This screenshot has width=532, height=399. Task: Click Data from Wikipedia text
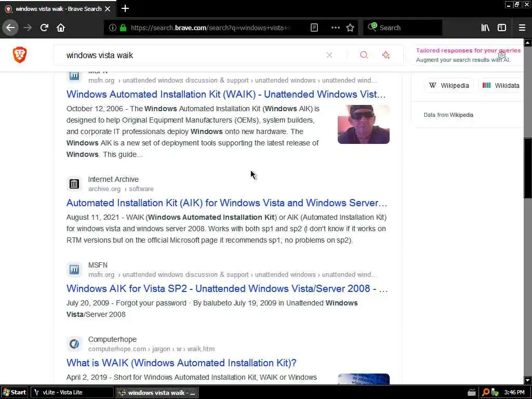(x=448, y=115)
